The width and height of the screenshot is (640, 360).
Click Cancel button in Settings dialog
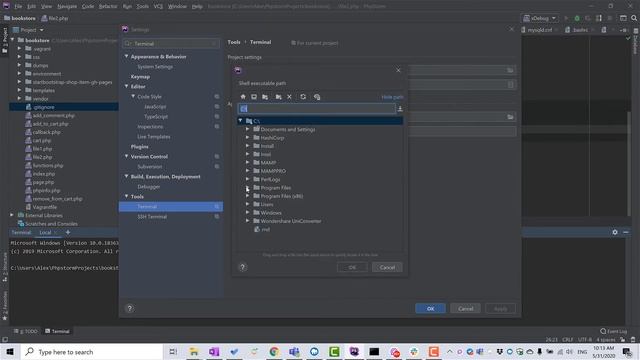(465, 309)
